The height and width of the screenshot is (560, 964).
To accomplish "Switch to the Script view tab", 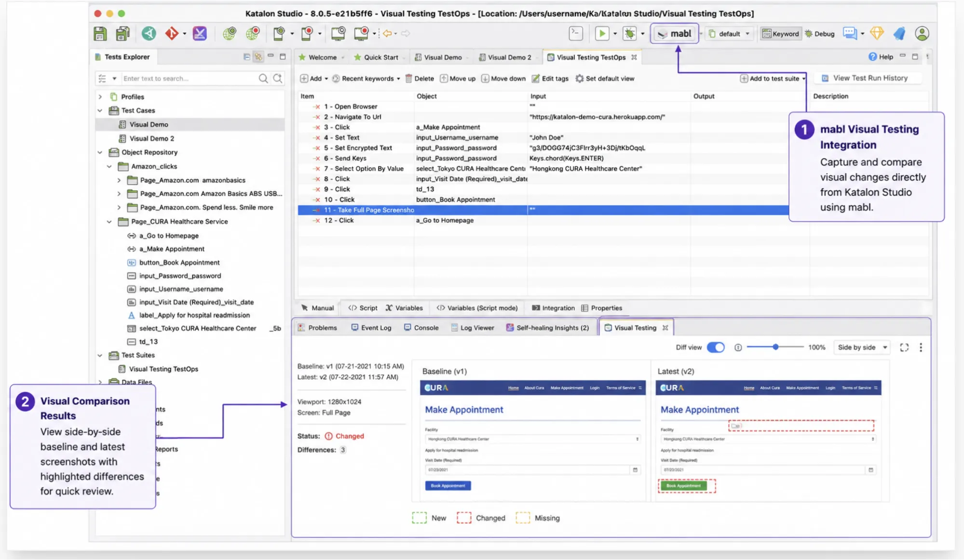I will click(x=363, y=308).
